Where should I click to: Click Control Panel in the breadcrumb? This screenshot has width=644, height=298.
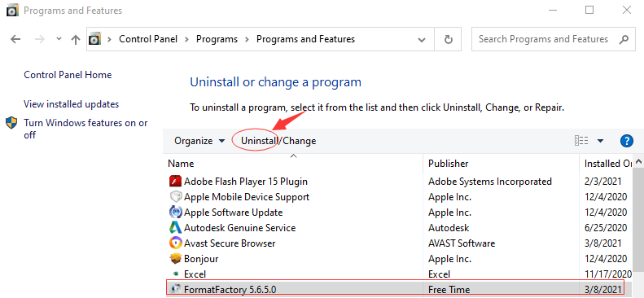pyautogui.click(x=148, y=39)
